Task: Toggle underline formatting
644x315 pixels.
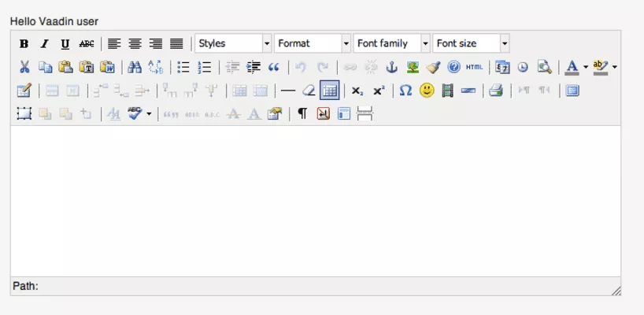Action: click(65, 44)
